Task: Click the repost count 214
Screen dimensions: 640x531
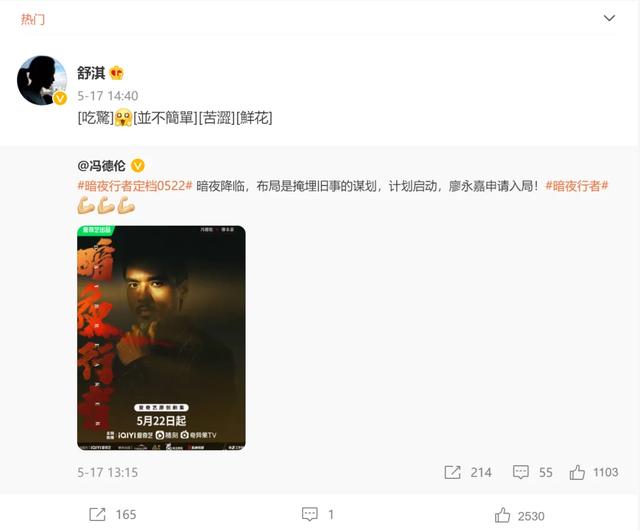Action: click(481, 473)
